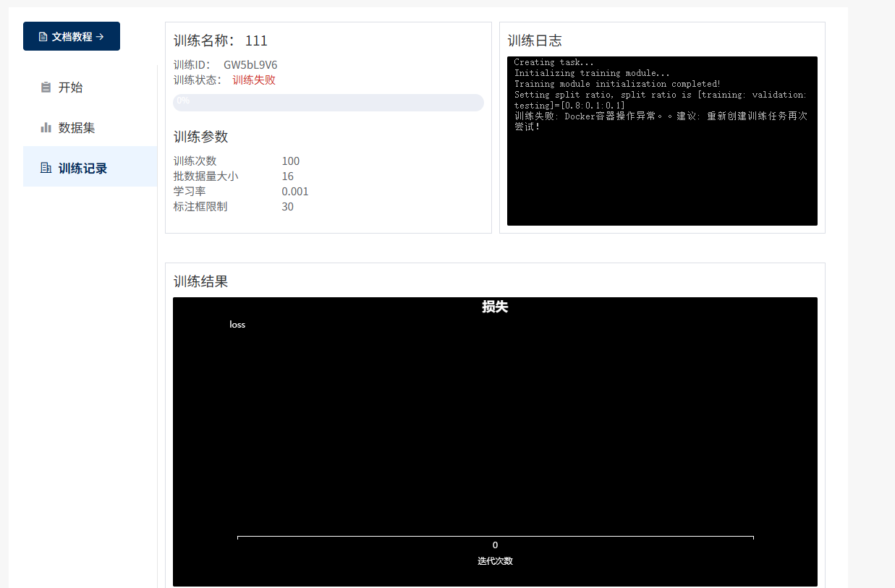Viewport: 895px width, 588px height.
Task: Click the document icon in 文档教程 button
Action: (x=43, y=36)
